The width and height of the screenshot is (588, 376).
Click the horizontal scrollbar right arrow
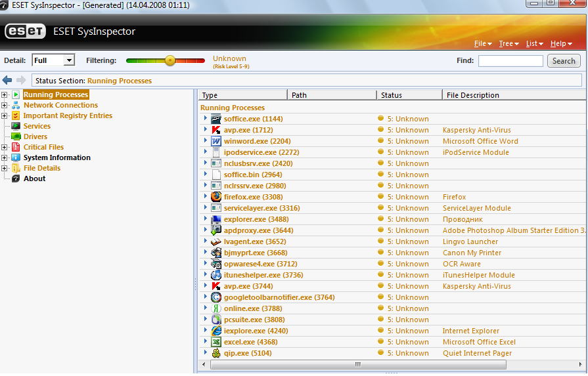581,364
